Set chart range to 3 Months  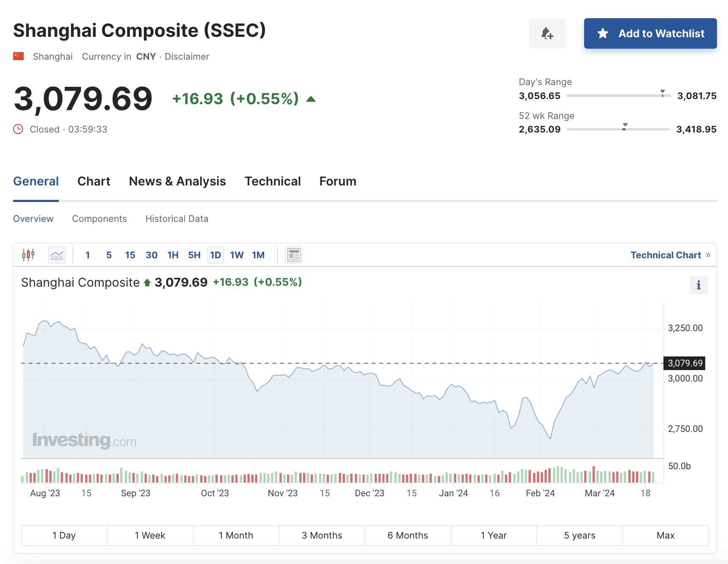[x=322, y=535]
